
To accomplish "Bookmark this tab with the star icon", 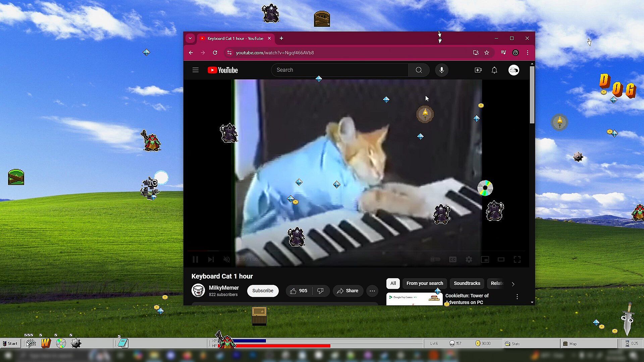I will [487, 53].
